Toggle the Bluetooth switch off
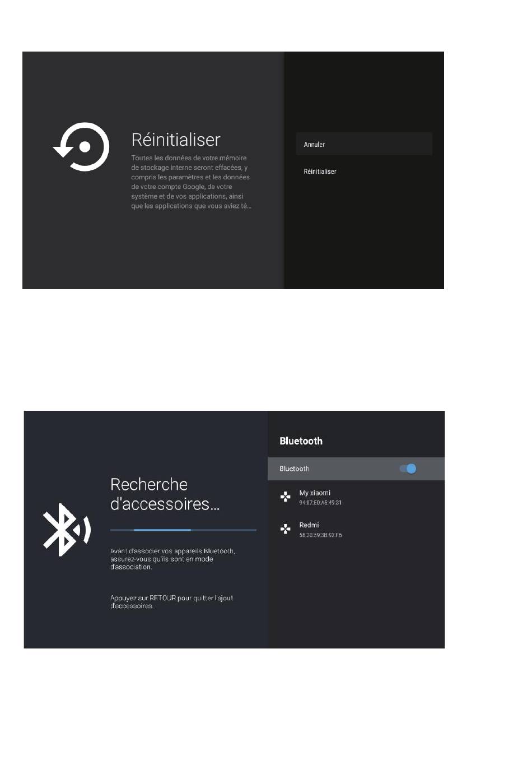Viewport: 532px width, 783px height. click(408, 469)
